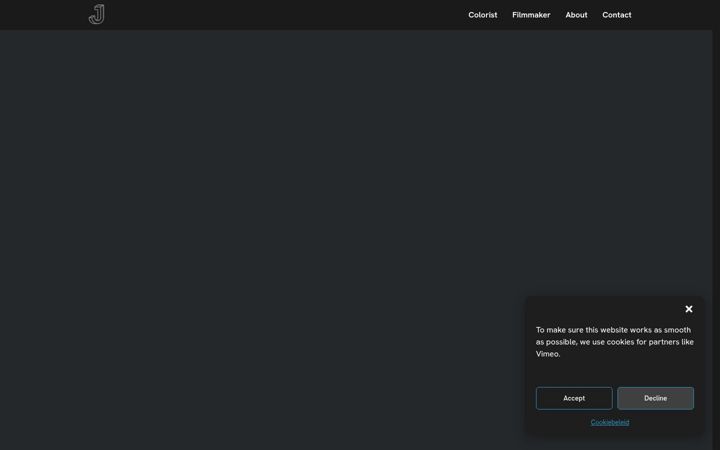
Task: Open the Colorist menu item
Action: [483, 15]
